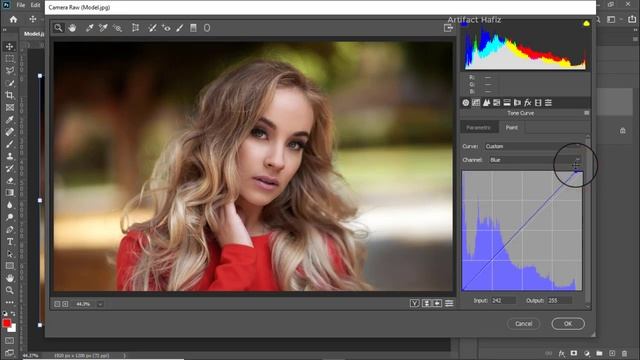
Task: Select Photoshop Move tool
Action: (9, 46)
